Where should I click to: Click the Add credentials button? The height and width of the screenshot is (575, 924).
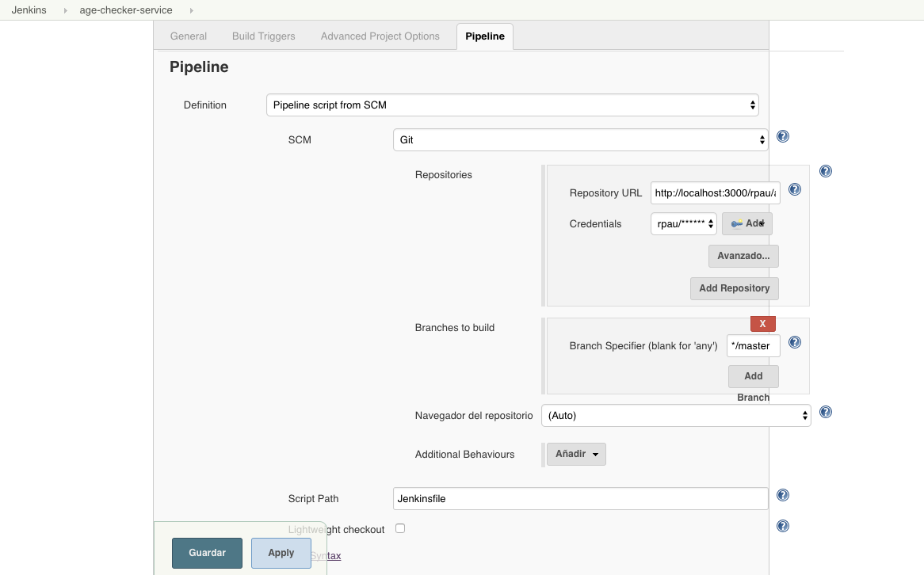click(746, 224)
